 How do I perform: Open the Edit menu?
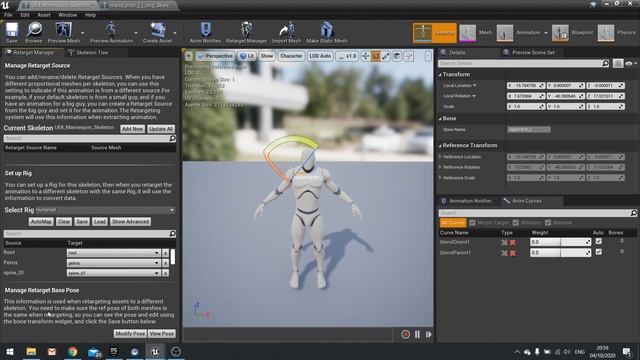pos(25,15)
